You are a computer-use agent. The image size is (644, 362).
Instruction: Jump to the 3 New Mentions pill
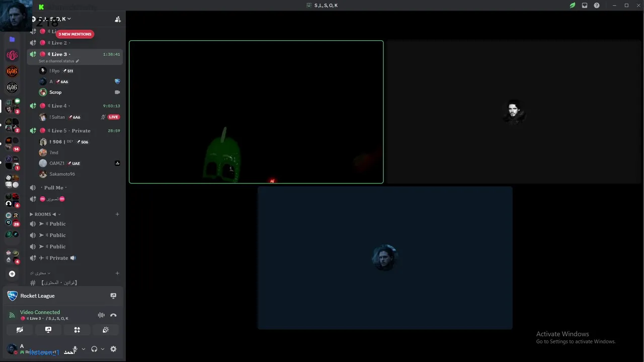75,34
